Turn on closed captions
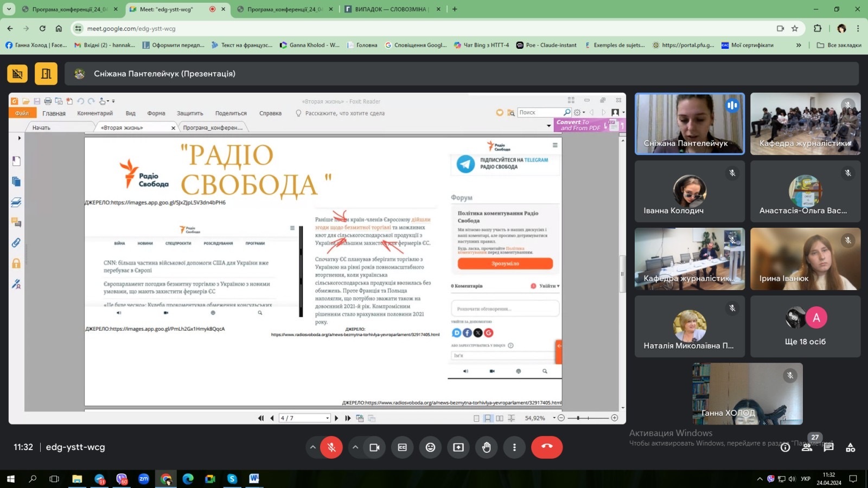This screenshot has height=488, width=868. pos(402,447)
